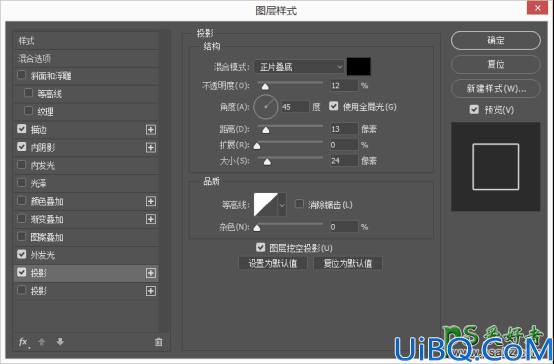
Task: Click the 不透明度 value field showing 12
Action: click(344, 86)
